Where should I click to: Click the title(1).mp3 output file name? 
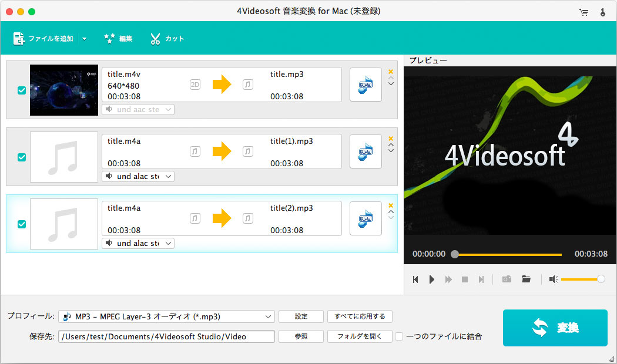click(291, 141)
